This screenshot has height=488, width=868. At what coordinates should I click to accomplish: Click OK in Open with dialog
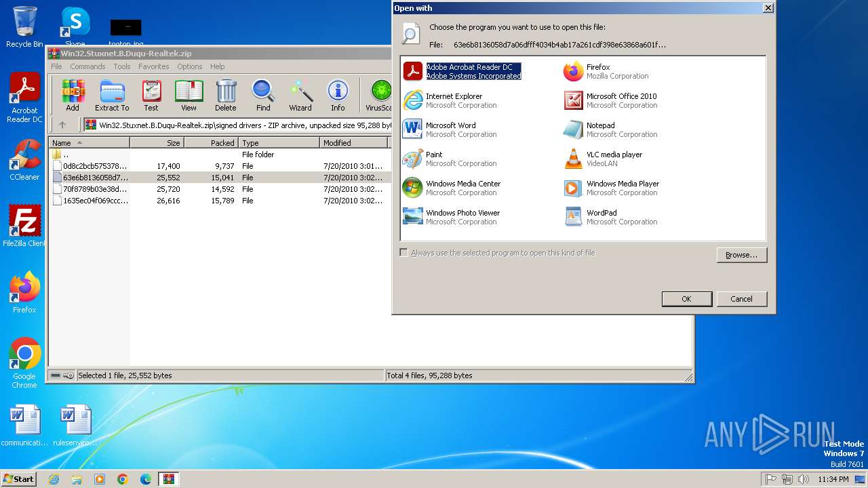(687, 299)
